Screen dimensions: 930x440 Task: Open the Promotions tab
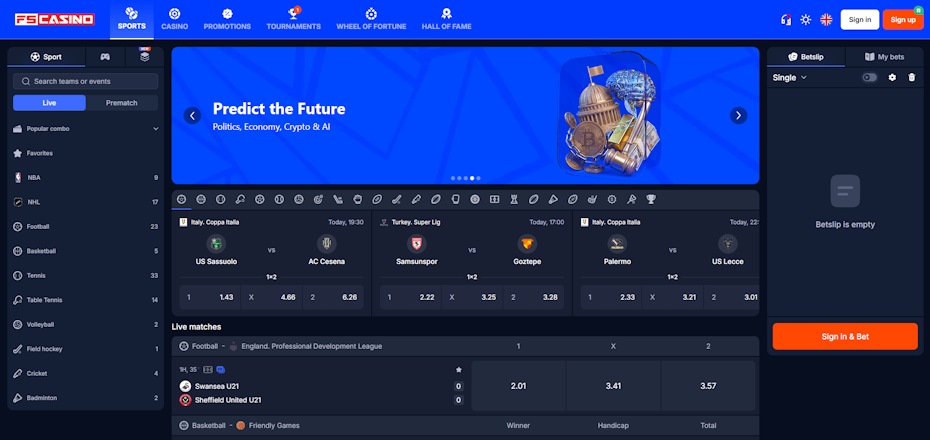[227, 20]
